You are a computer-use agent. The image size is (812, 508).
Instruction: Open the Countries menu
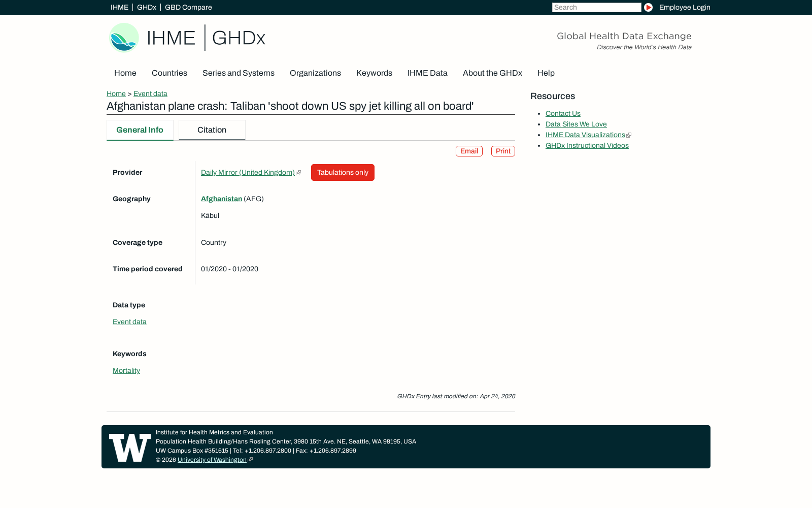[x=170, y=73]
